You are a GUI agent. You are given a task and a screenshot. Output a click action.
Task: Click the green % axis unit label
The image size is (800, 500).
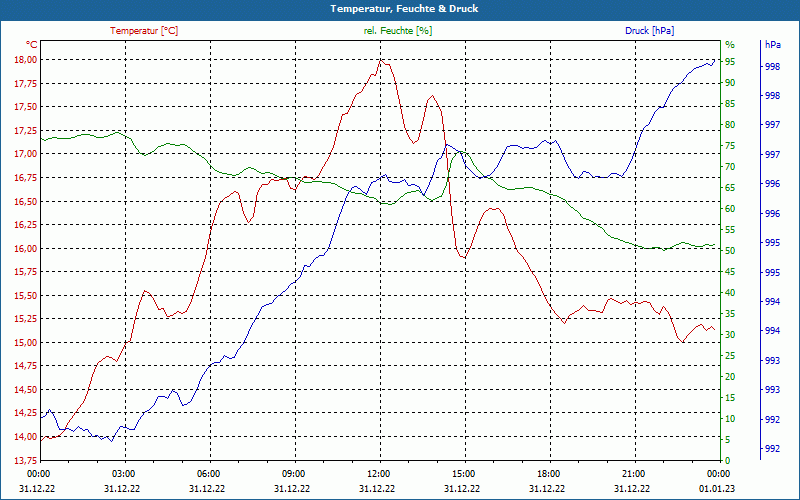click(x=730, y=45)
